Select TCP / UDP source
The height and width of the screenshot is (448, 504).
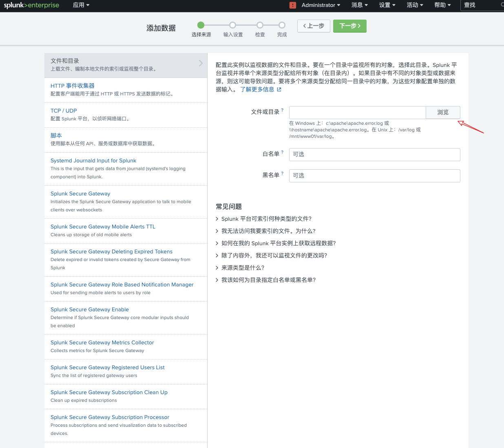[x=126, y=115]
